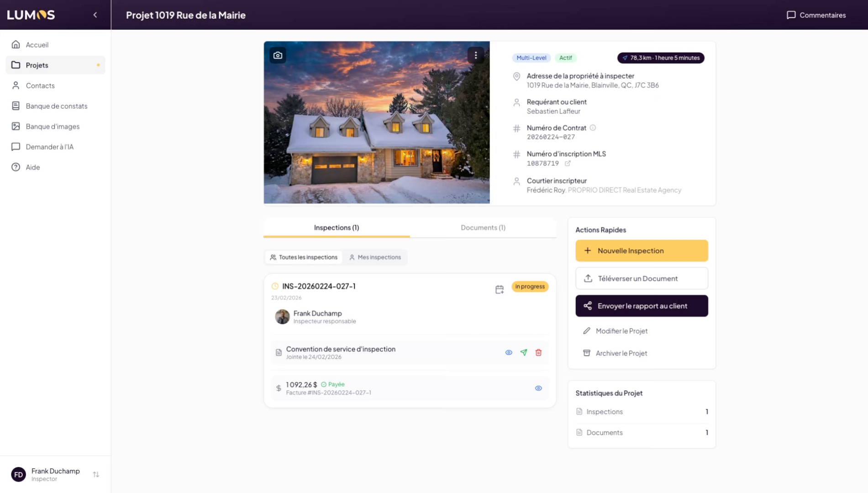Screen dimensions: 868x493
Task: Click the person icon beside Courtier inscripteur
Action: 516,182
